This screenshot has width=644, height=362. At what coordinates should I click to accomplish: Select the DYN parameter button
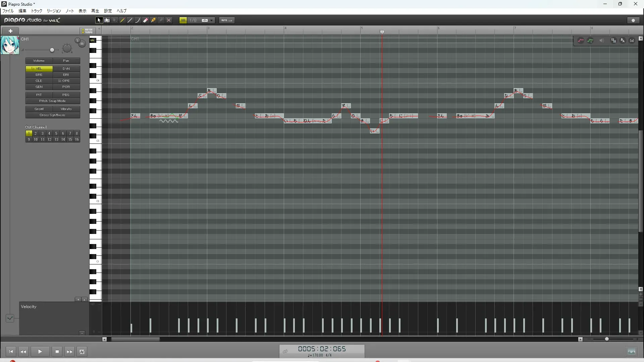coord(66,69)
